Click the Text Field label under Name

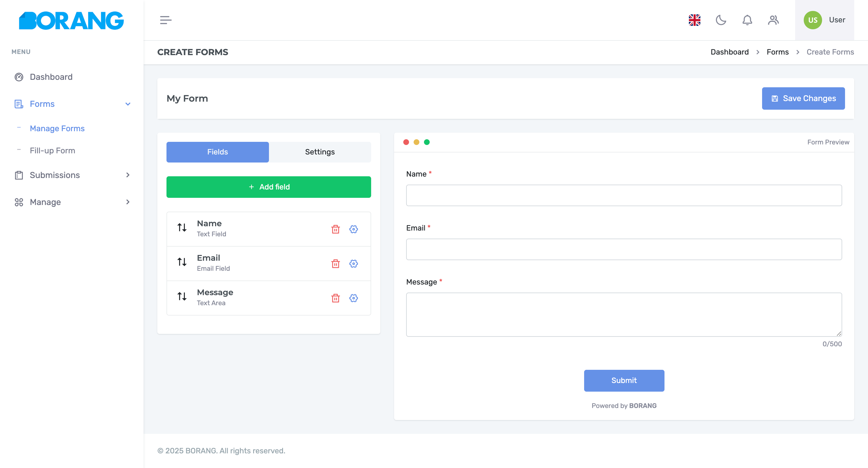[212, 234]
